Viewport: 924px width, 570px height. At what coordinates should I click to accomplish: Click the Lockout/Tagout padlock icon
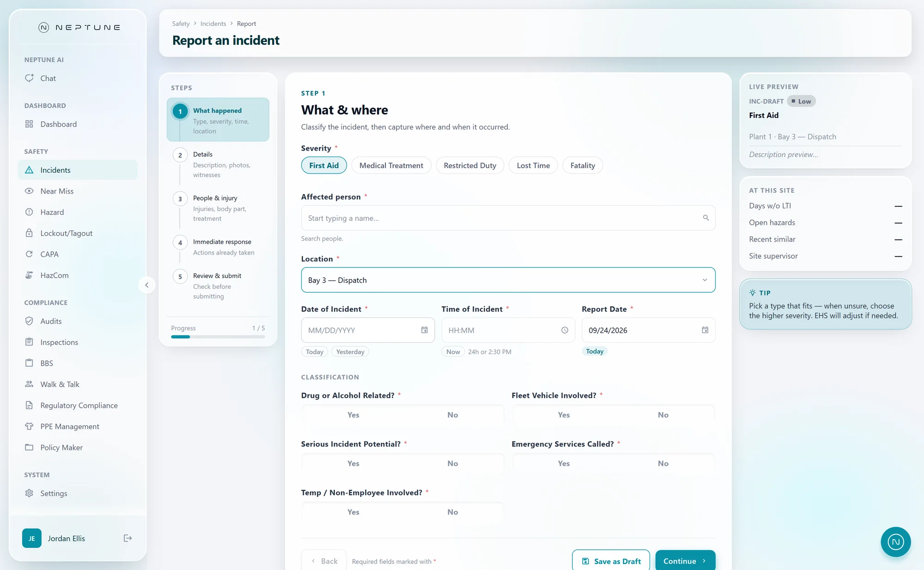(29, 233)
